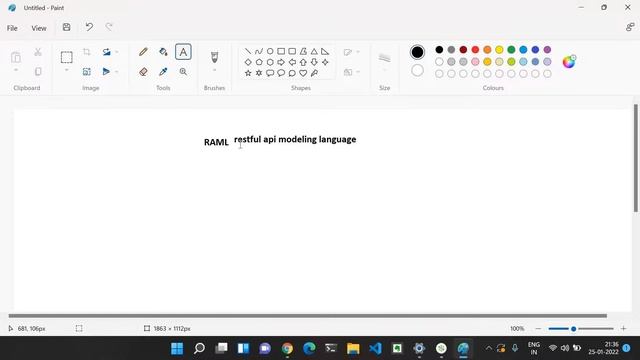Click the Crop tool
This screenshot has width=640, height=360.
(x=87, y=52)
